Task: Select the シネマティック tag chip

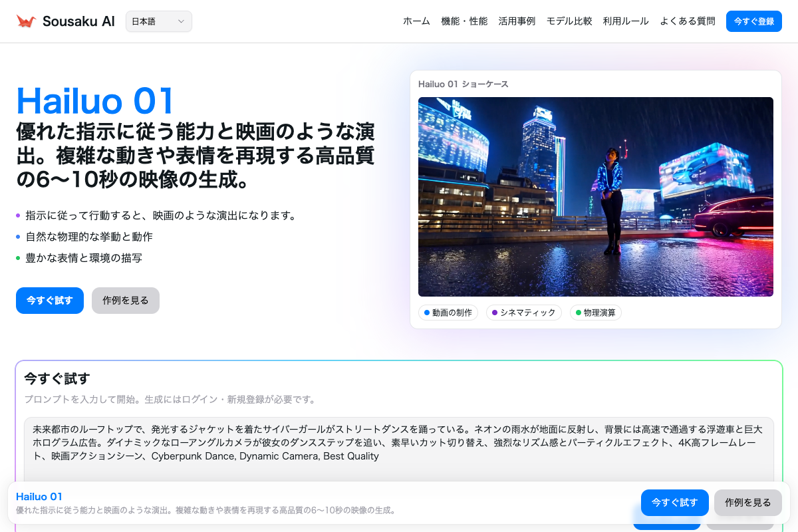Action: (524, 313)
